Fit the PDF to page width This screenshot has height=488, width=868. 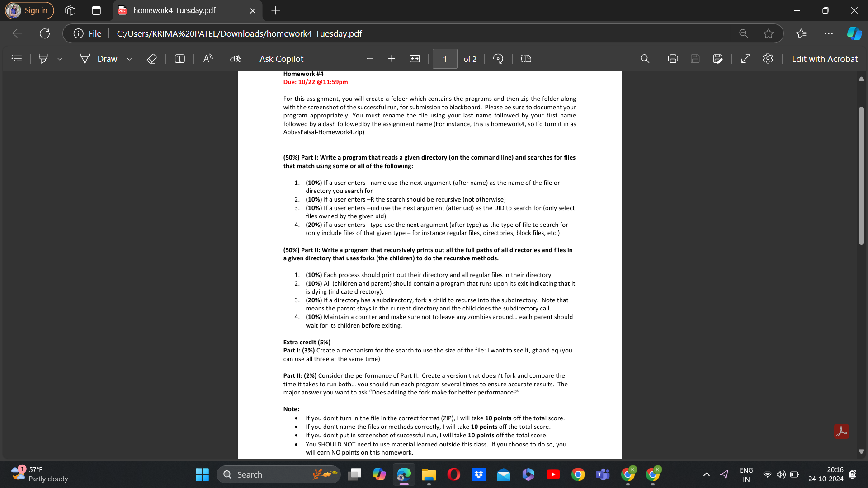coord(415,59)
